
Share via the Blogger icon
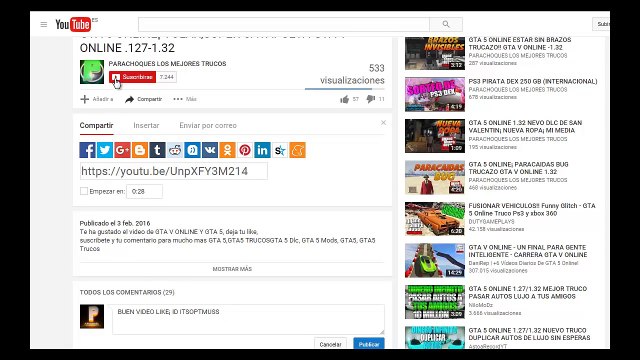coord(140,150)
